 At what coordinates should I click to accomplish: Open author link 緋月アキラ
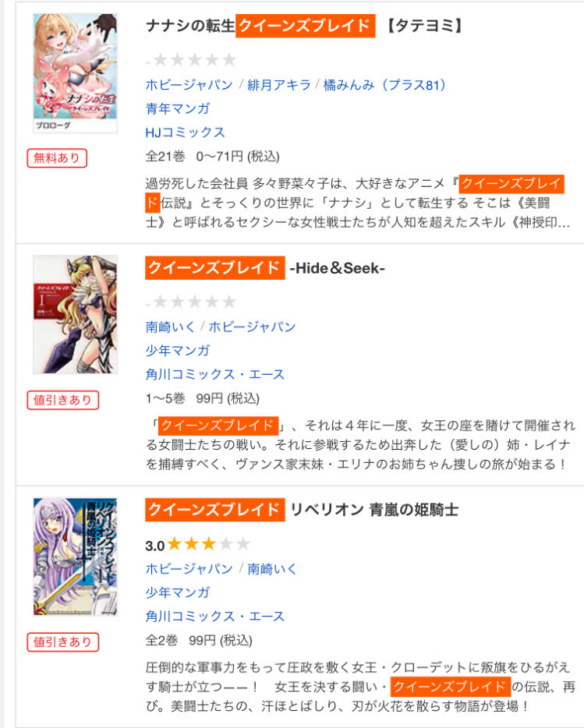[x=279, y=85]
